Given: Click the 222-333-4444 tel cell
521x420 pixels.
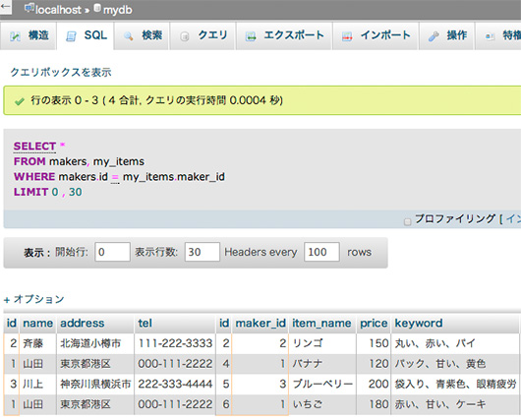Looking at the screenshot, I should pos(175,384).
